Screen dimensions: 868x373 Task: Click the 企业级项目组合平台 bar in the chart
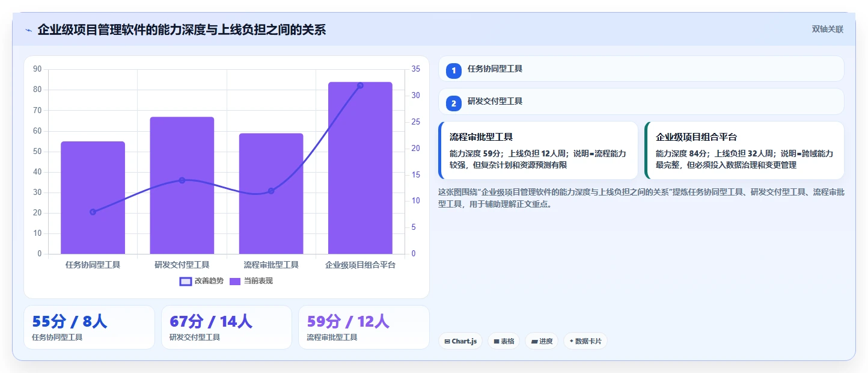(360, 168)
